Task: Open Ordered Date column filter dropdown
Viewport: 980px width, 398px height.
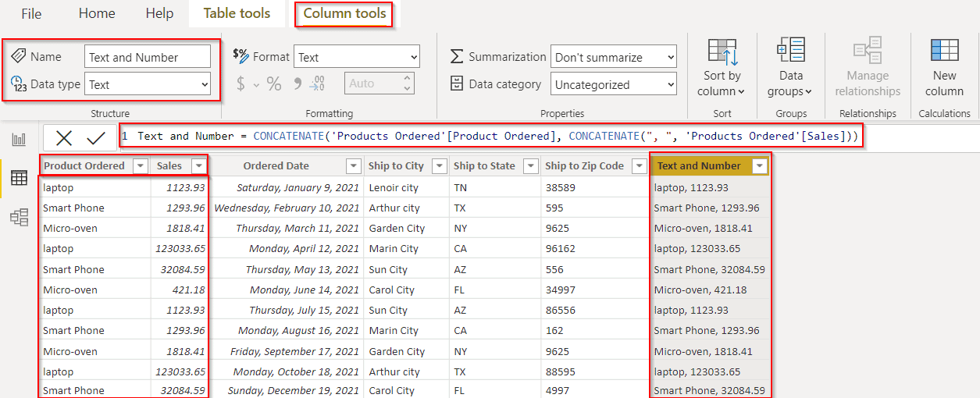Action: click(x=353, y=165)
